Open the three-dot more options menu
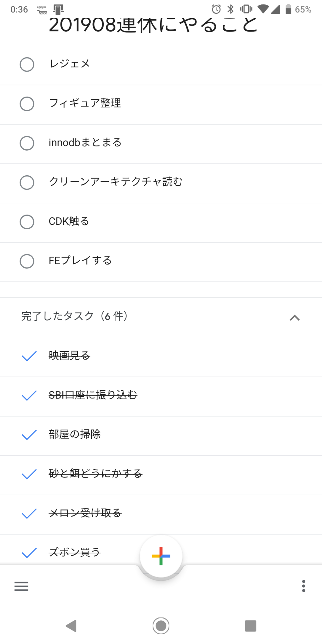Viewport: 322px width, 644px height. point(303,586)
